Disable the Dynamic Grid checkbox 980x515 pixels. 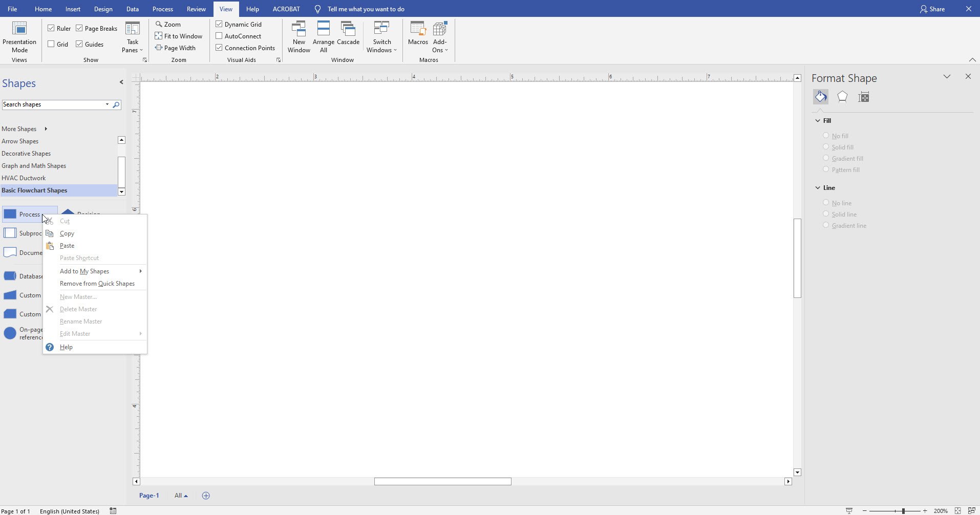(x=219, y=24)
